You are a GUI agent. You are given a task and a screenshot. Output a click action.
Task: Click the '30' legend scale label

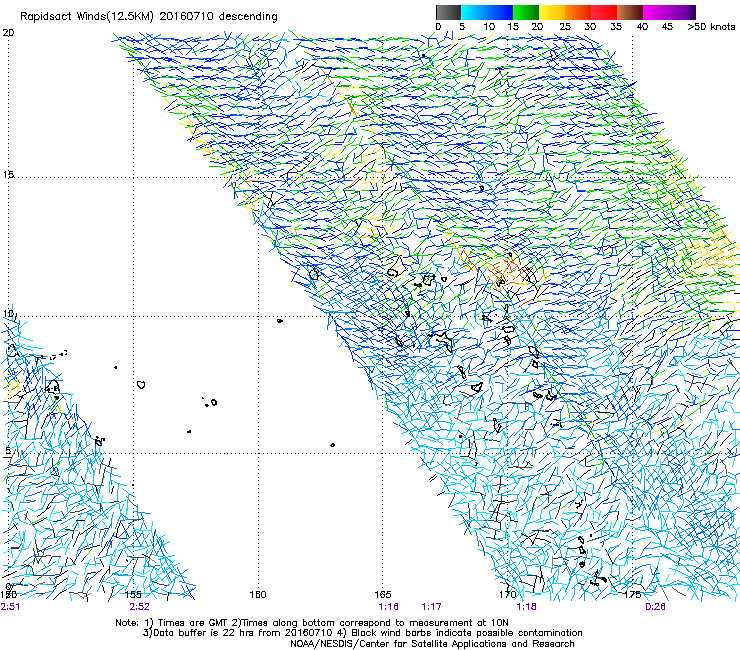[x=590, y=26]
